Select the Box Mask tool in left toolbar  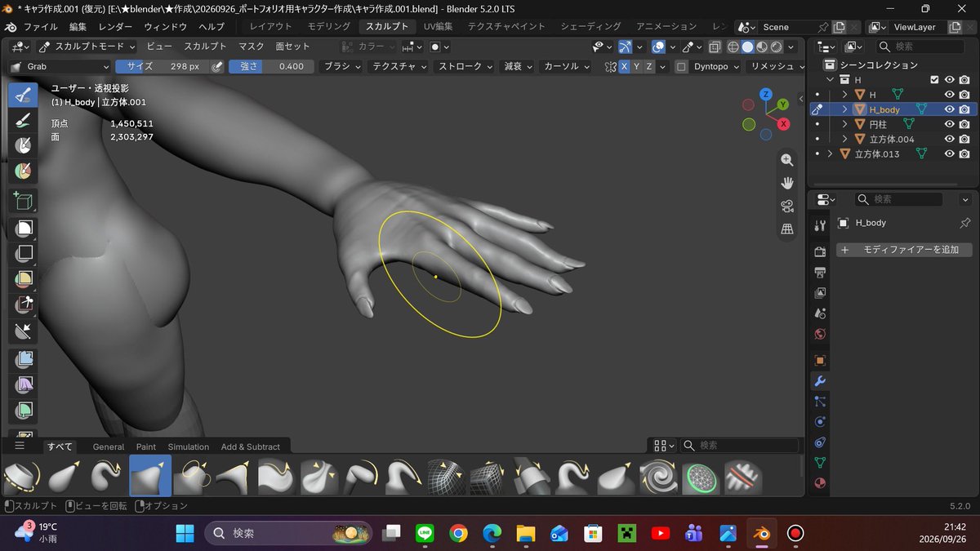23,227
